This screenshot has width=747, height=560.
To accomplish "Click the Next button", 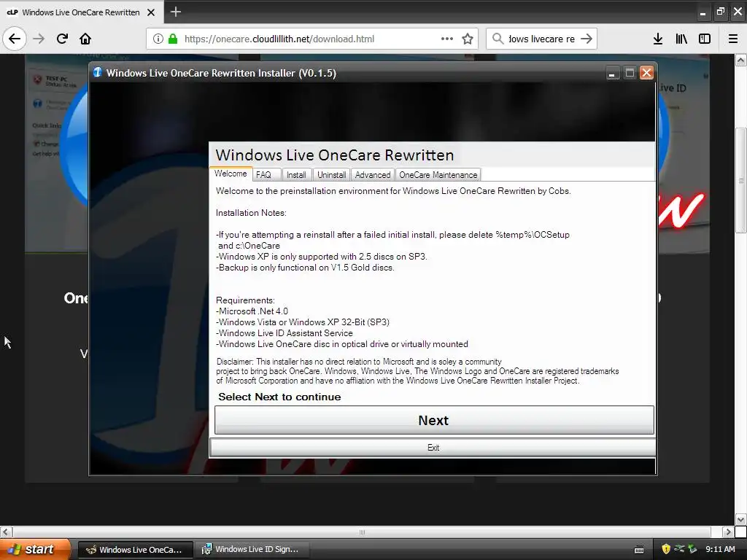I will coord(434,420).
